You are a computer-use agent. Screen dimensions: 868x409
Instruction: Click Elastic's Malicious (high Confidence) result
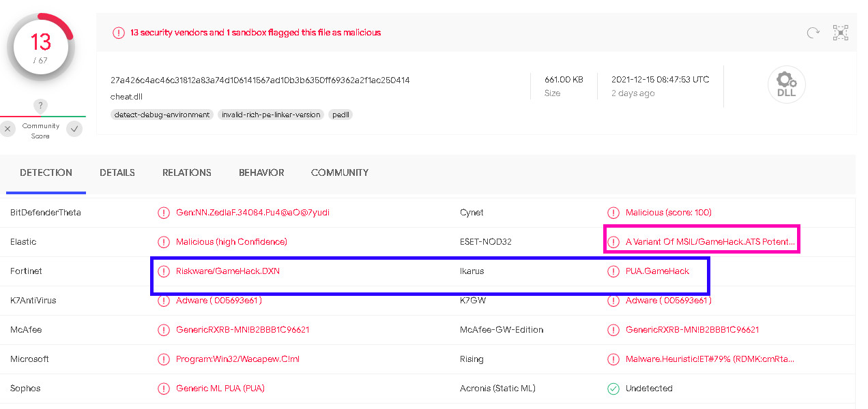click(x=231, y=242)
